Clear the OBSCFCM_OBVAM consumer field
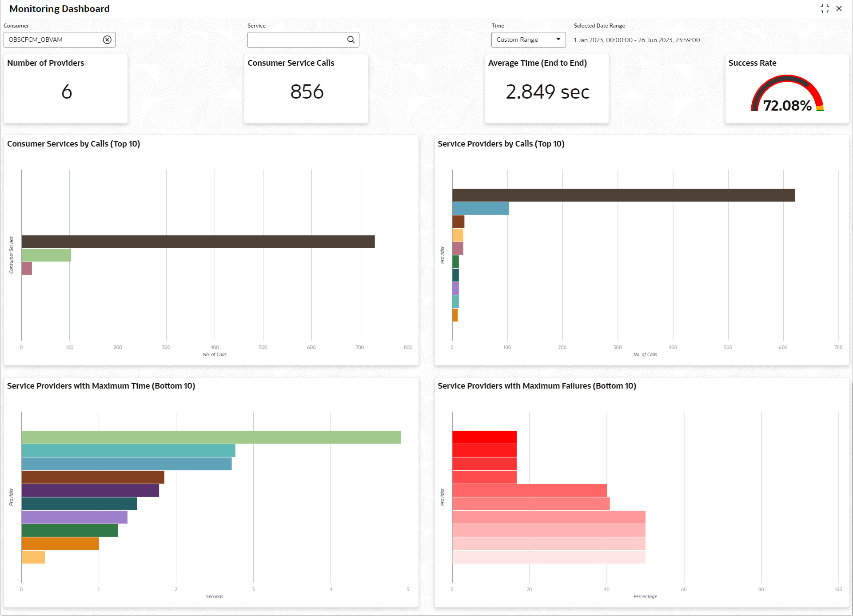The height and width of the screenshot is (616, 853). [107, 40]
